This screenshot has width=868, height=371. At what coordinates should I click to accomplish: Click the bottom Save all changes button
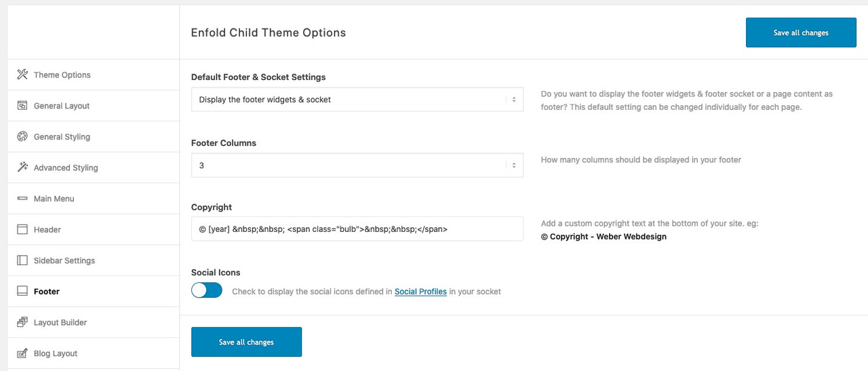pos(246,342)
